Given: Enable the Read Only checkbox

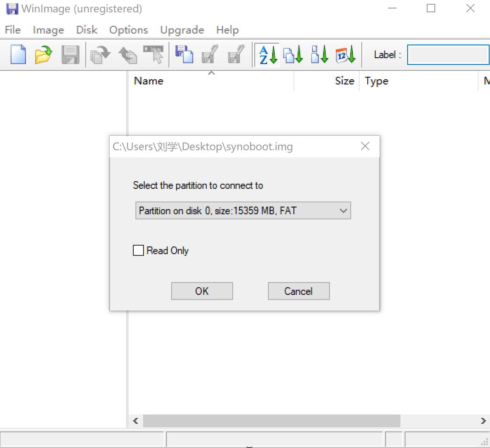Looking at the screenshot, I should coord(138,250).
